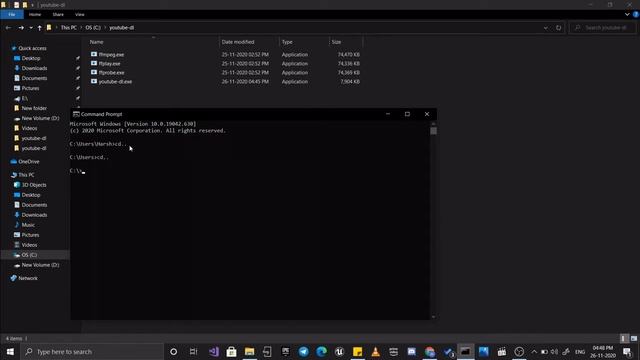Image resolution: width=640 pixels, height=360 pixels.
Task: Sort files by Type column
Action: 287,42
